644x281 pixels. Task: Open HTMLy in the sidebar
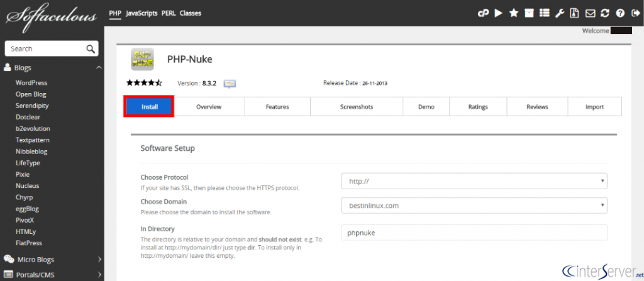25,232
